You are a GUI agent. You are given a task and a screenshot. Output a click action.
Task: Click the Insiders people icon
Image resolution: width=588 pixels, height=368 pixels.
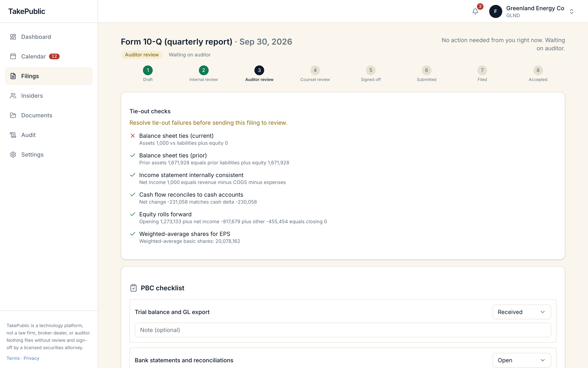[x=13, y=96]
